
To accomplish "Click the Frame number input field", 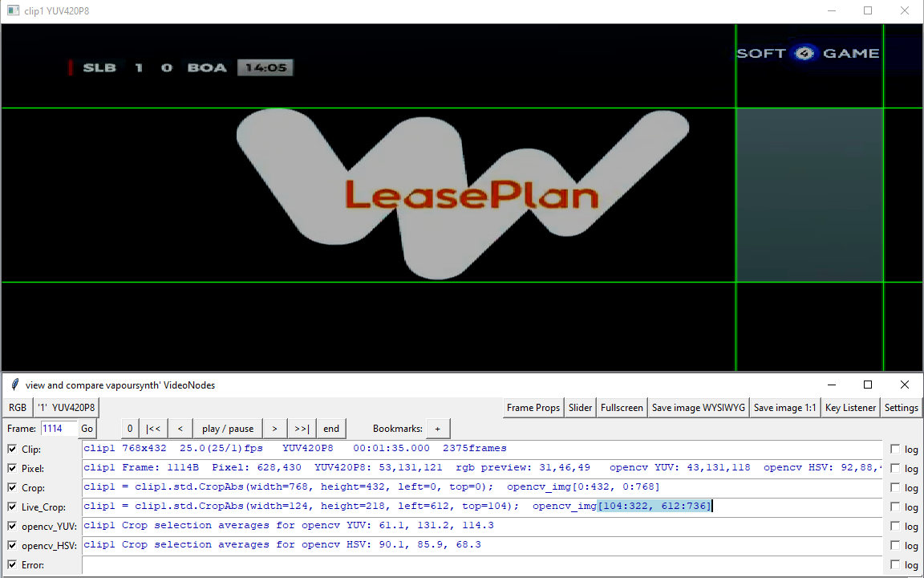I will (59, 429).
